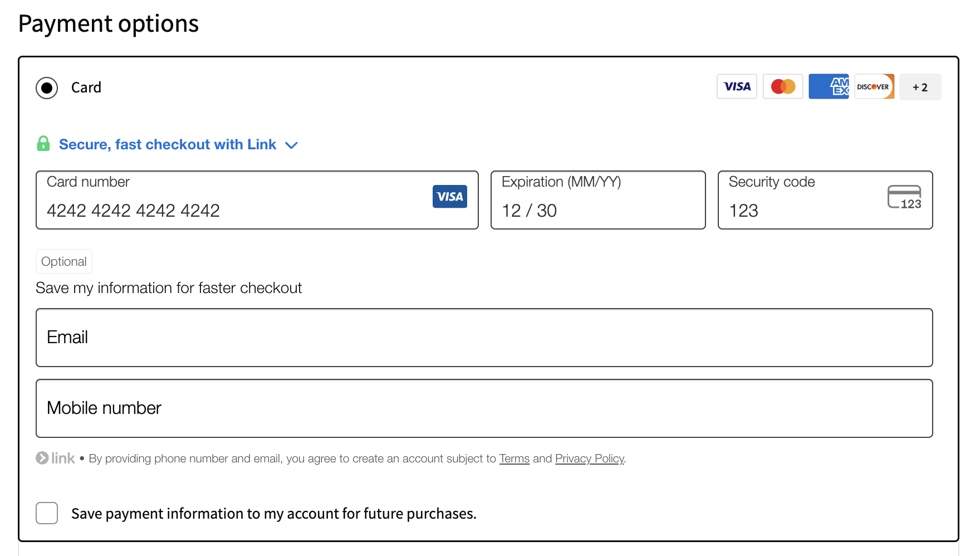Click the Mobile number input field
The image size is (980, 556).
[484, 408]
